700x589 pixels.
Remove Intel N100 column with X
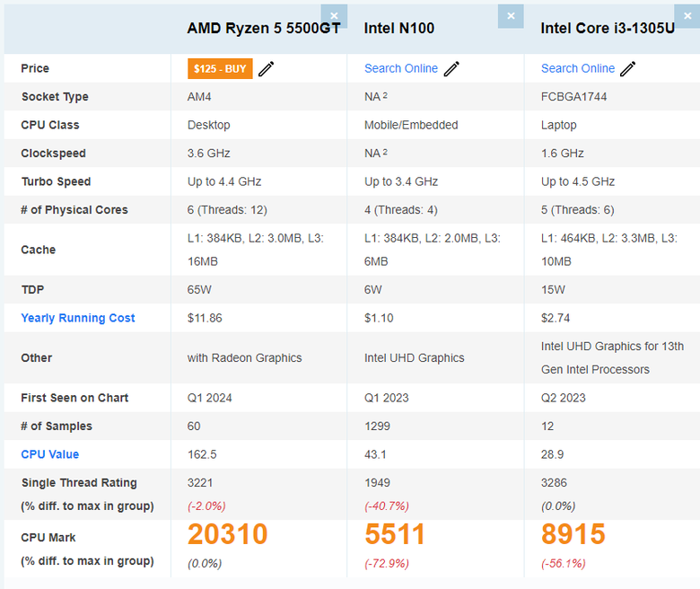[x=511, y=16]
